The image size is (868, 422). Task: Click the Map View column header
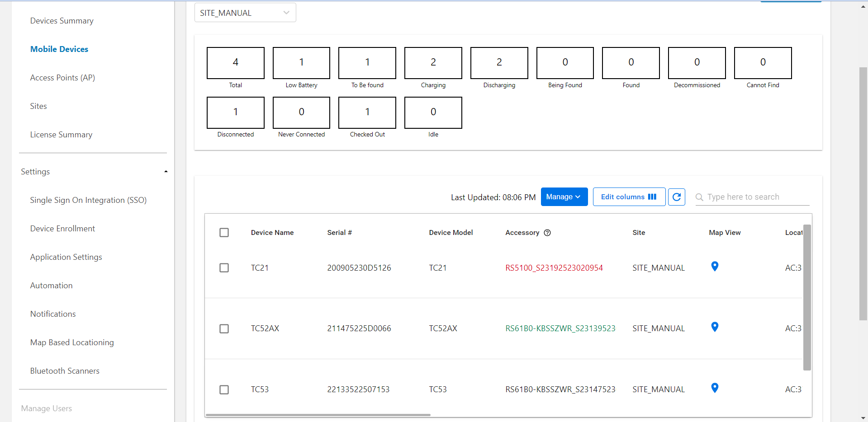point(725,233)
